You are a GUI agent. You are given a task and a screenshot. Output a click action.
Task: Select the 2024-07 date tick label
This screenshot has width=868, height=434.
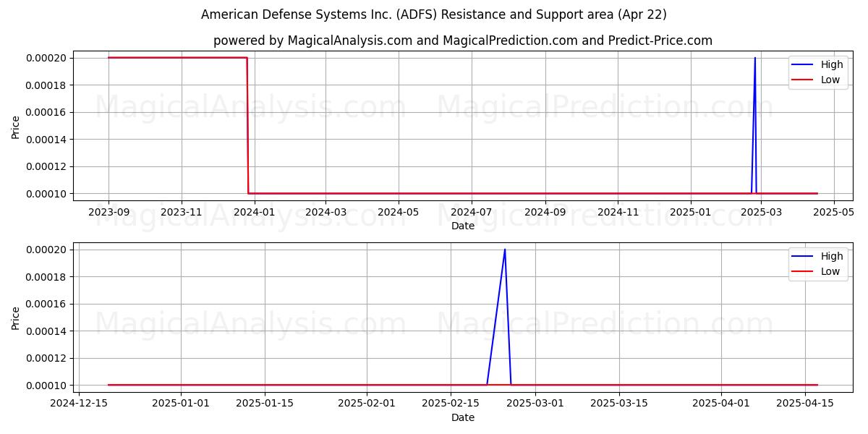point(472,213)
